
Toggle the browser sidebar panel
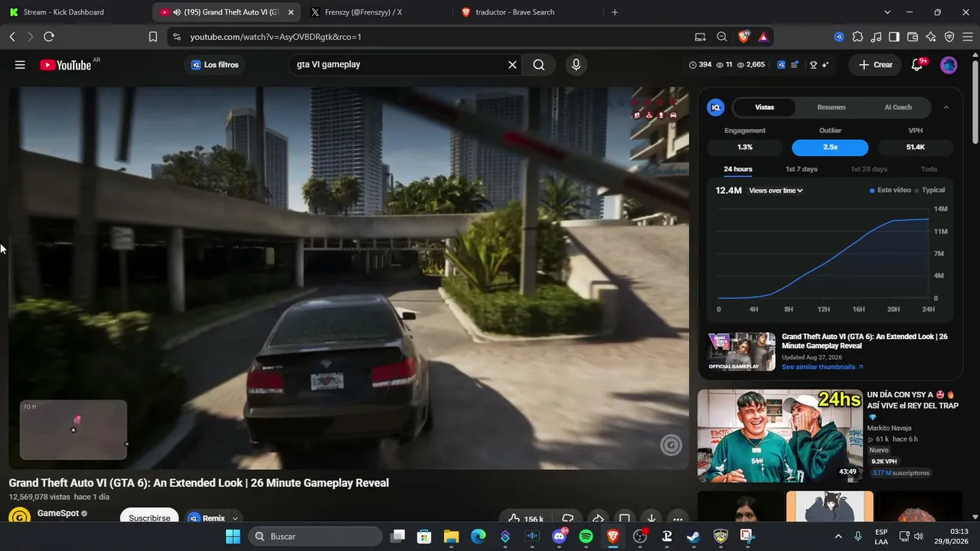893,37
